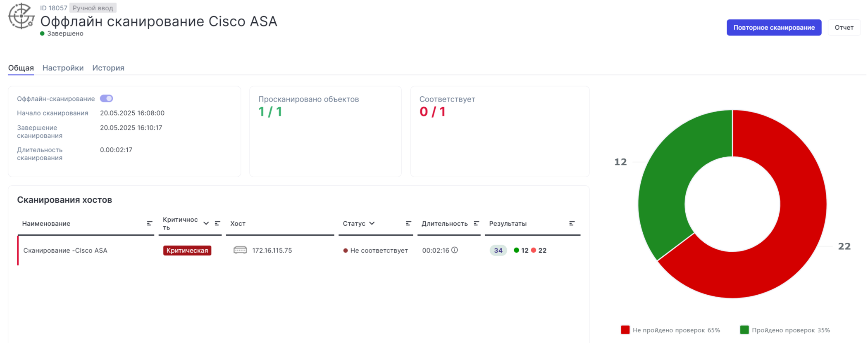868x343 pixels.
Task: Expand the Статус sort chevron
Action: [372, 223]
